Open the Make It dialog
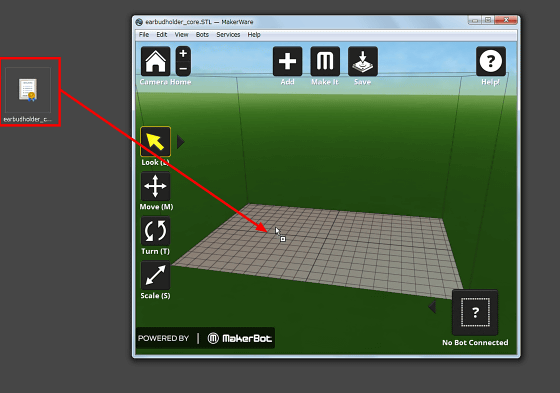Image resolution: width=560 pixels, height=393 pixels. pyautogui.click(x=325, y=61)
